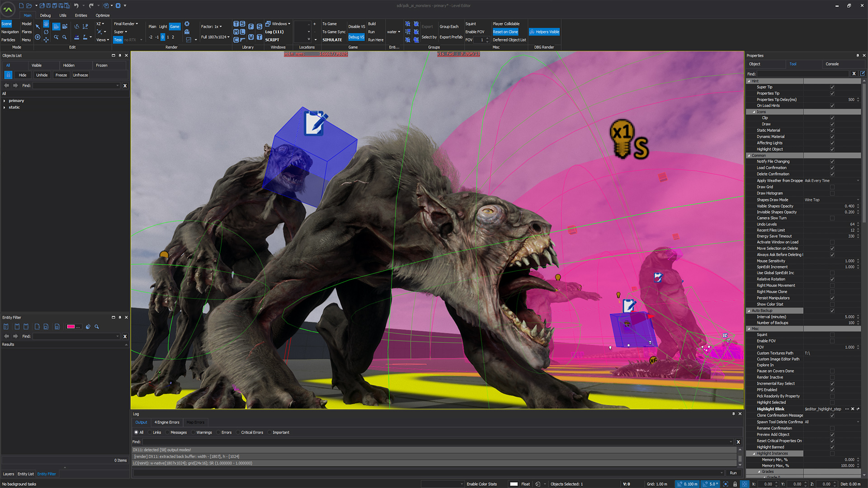Image resolution: width=868 pixels, height=488 pixels.
Task: Click the W library icon
Action: point(251,37)
